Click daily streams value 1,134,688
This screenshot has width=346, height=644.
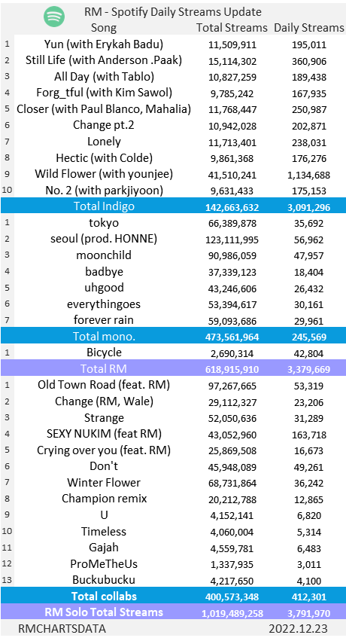coord(309,175)
